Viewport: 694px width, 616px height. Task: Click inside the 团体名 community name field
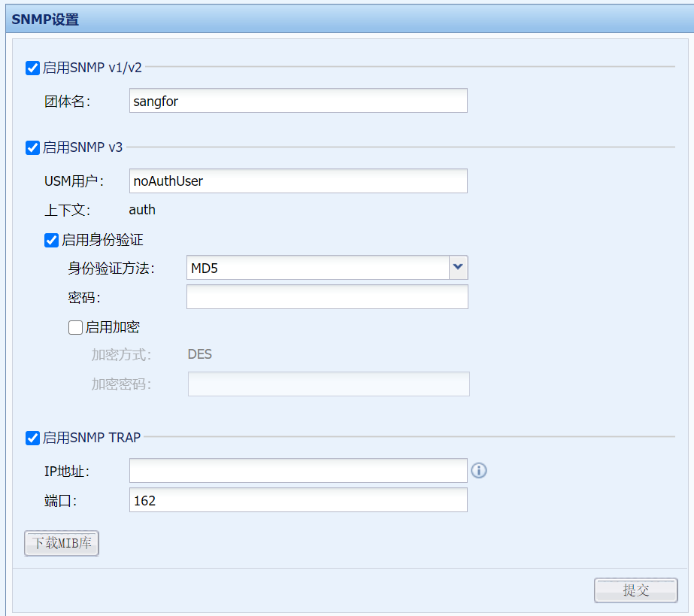[297, 100]
